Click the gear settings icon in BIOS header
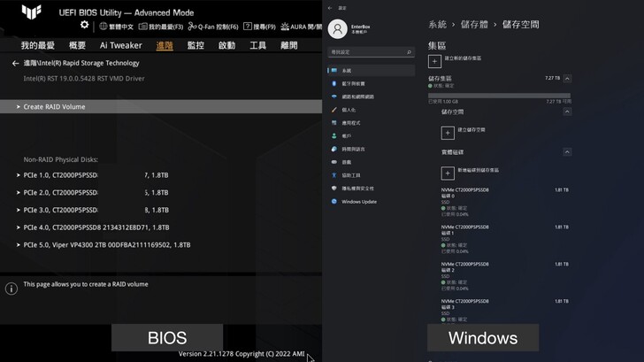 pyautogui.click(x=84, y=25)
